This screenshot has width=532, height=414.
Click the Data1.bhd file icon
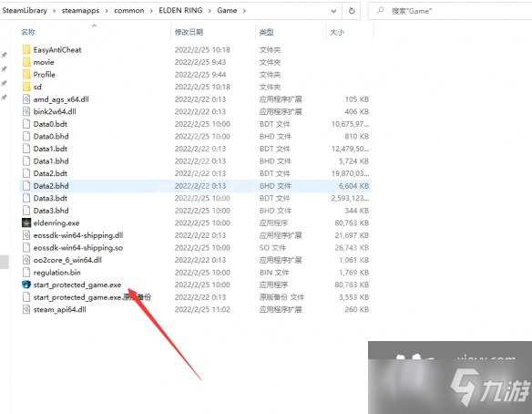pyautogui.click(x=26, y=161)
